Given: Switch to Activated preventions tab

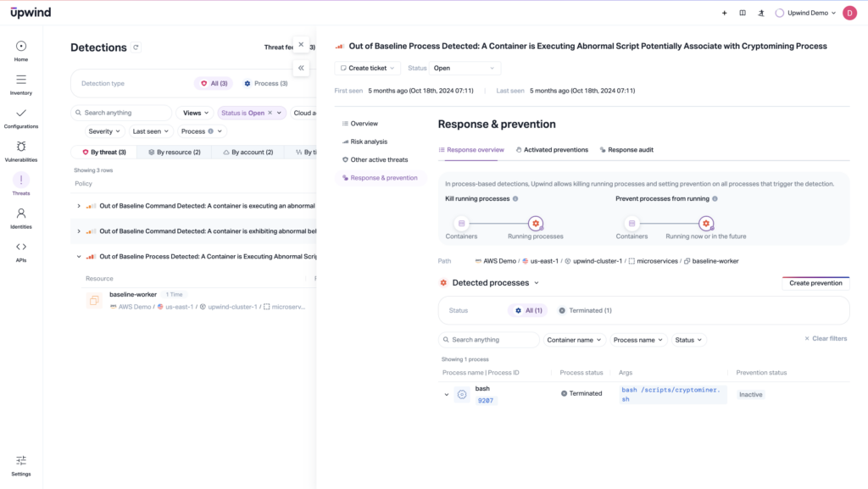Looking at the screenshot, I should (552, 150).
